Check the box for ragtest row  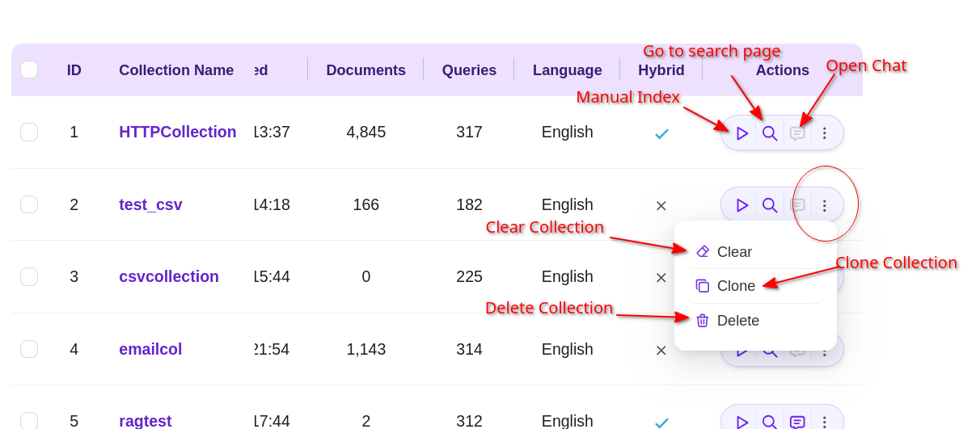[x=29, y=421]
